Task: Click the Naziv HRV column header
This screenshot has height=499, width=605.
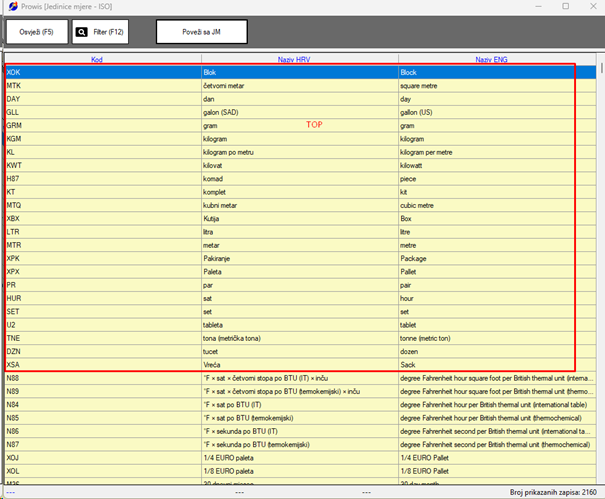Action: click(x=299, y=60)
